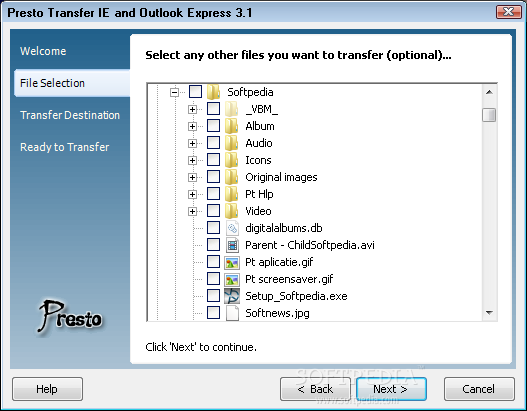Select the Softnews.jpg file name
Viewport: 527px width, 411px height.
pos(277,313)
